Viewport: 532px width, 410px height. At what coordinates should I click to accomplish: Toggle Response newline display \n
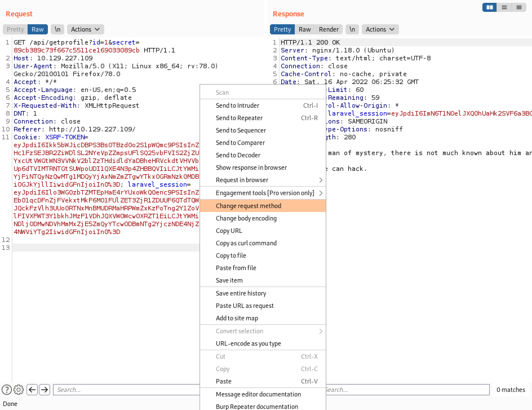click(352, 29)
